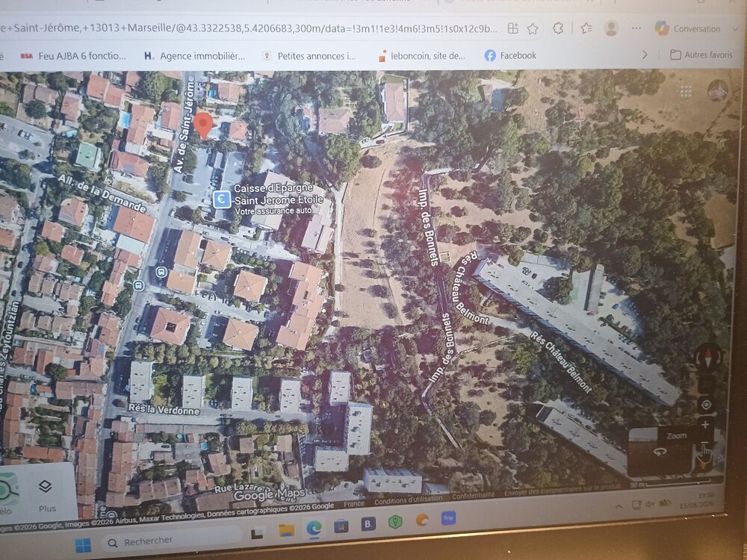The height and width of the screenshot is (560, 747).
Task: Click the Google apps grid icon
Action: [x=686, y=91]
